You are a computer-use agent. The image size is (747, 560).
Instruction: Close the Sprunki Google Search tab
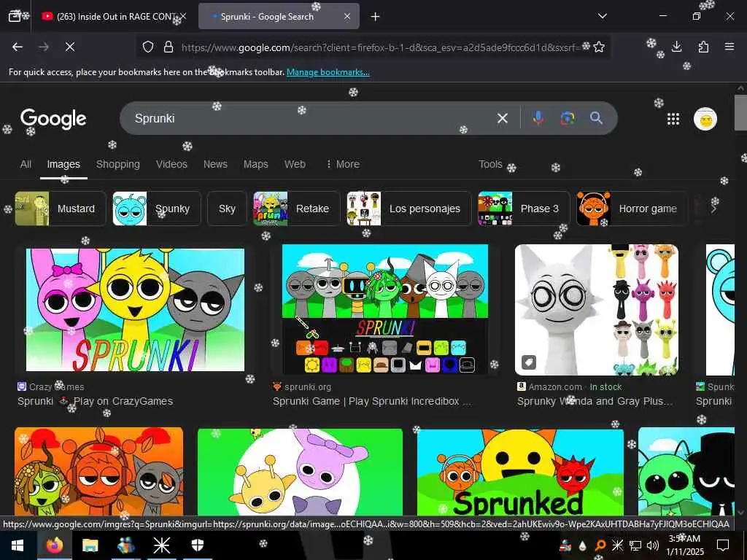(x=347, y=16)
